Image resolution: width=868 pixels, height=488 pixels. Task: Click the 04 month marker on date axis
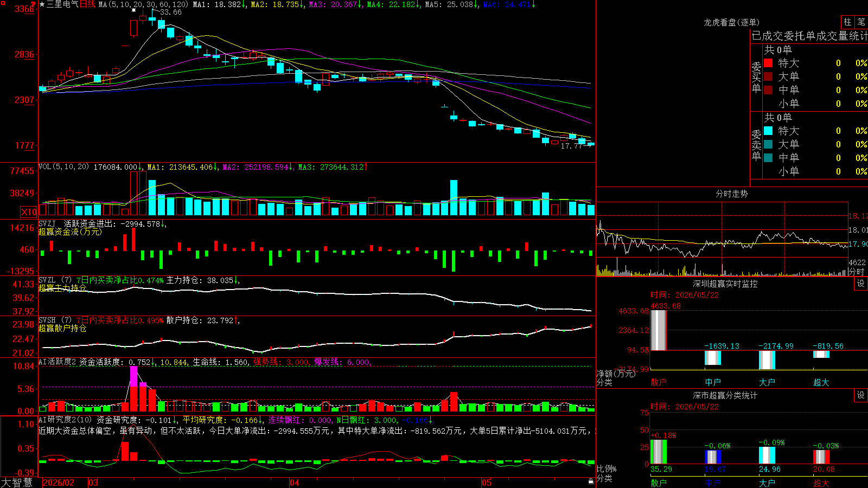click(x=294, y=483)
